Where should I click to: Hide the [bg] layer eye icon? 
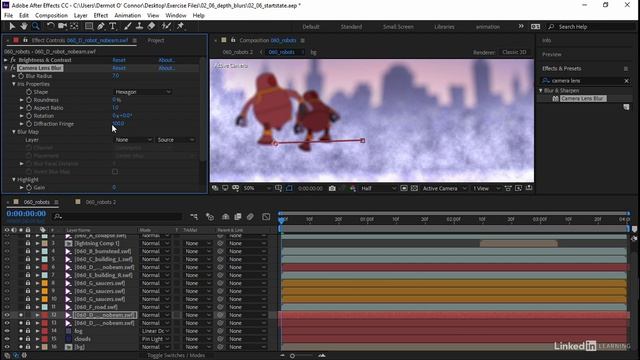(x=7, y=347)
